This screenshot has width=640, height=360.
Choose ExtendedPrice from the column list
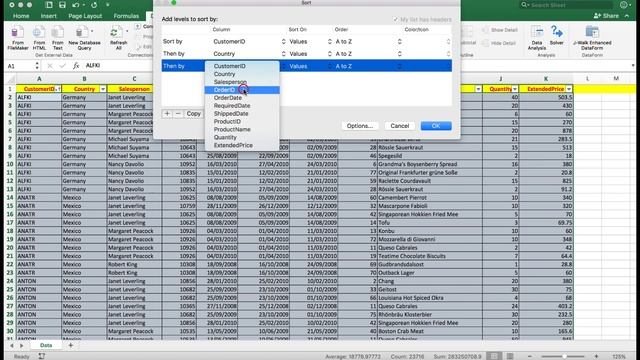click(x=242, y=145)
